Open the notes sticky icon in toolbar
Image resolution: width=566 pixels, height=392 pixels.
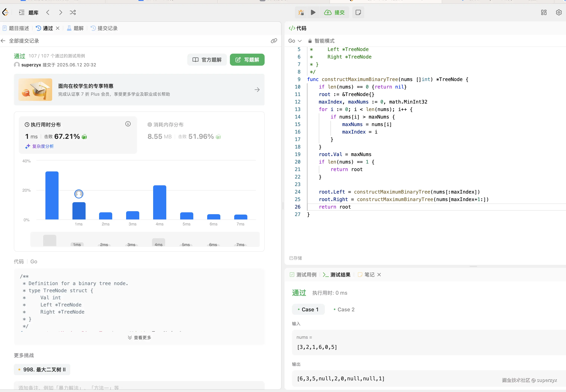point(358,13)
